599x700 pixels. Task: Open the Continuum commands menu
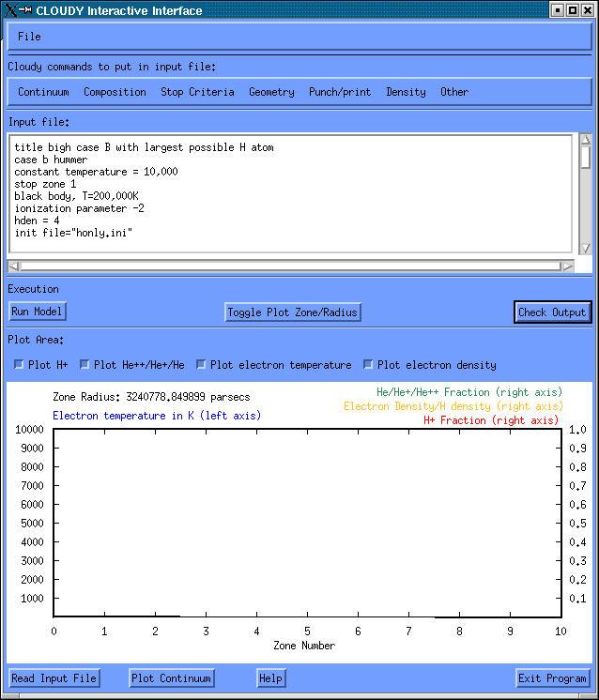coord(43,92)
